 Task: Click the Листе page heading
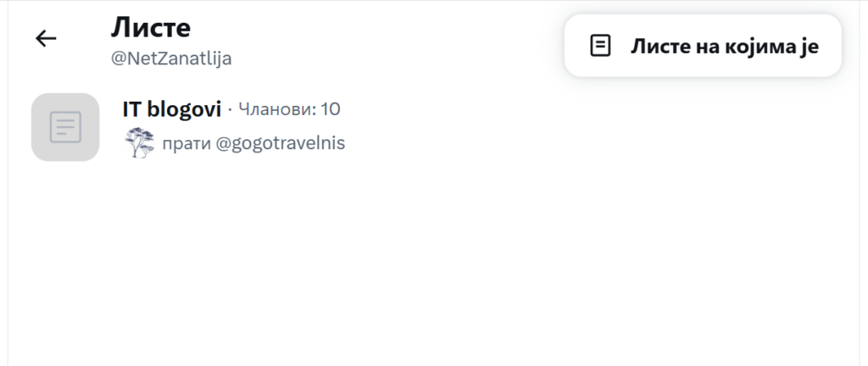click(x=151, y=28)
